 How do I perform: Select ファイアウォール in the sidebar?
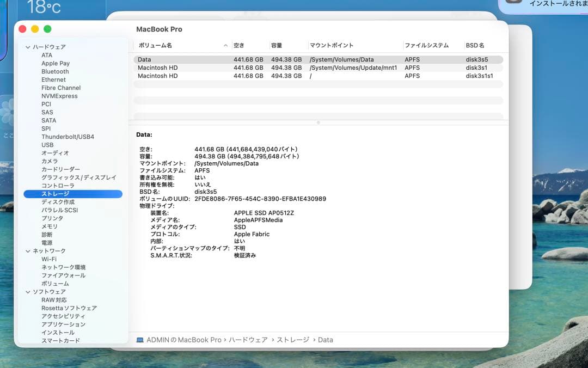click(x=63, y=275)
